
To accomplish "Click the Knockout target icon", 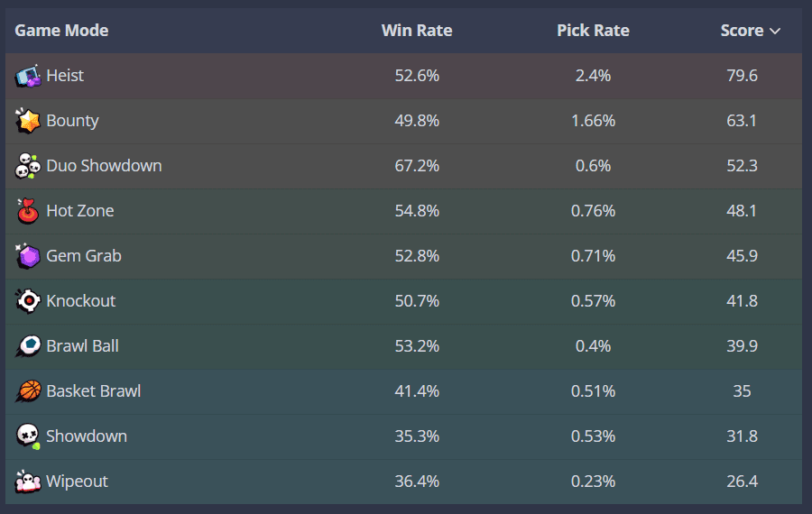I will click(x=28, y=301).
